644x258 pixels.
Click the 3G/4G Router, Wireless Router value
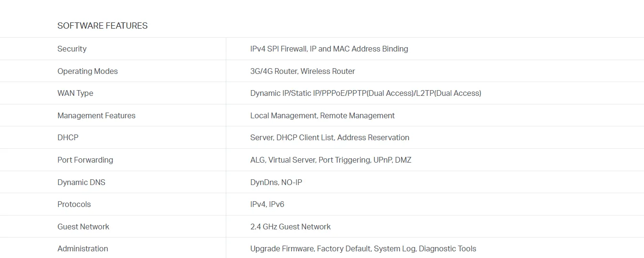tap(302, 71)
